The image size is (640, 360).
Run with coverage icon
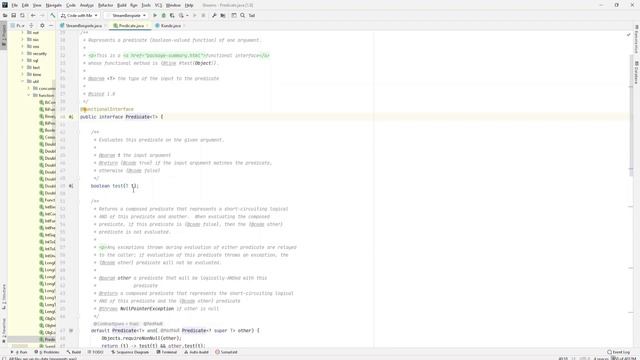point(172,16)
